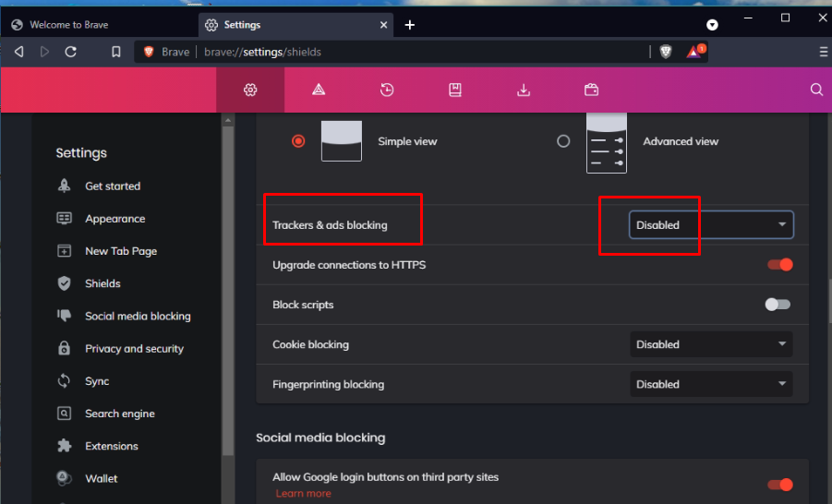Click the sync arrows icon in sidebar

[x=65, y=381]
